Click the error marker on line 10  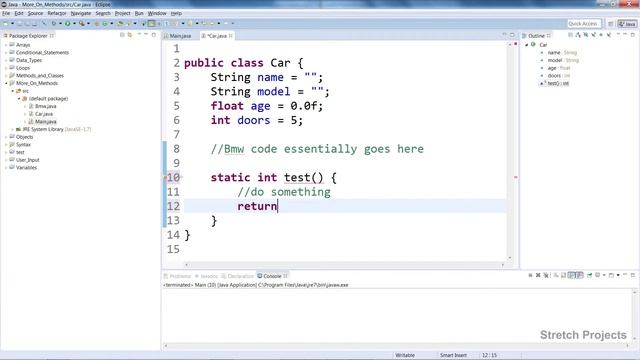[x=165, y=178]
